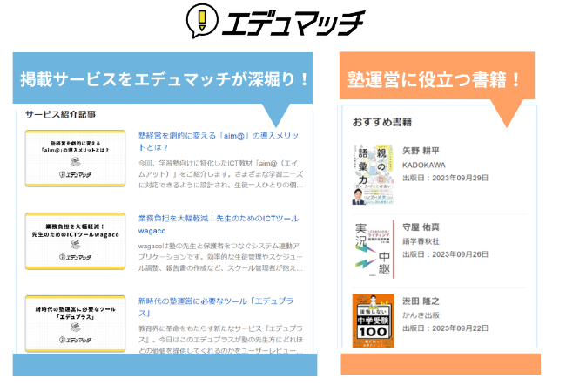Click the date 出版日：2023年09月26日
This screenshot has height=392, width=566.
click(446, 254)
